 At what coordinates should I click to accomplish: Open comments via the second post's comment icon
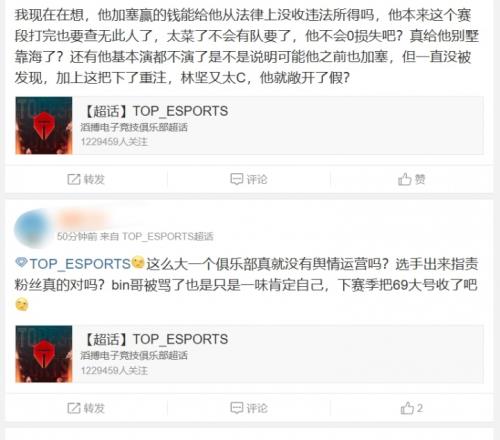point(237,408)
